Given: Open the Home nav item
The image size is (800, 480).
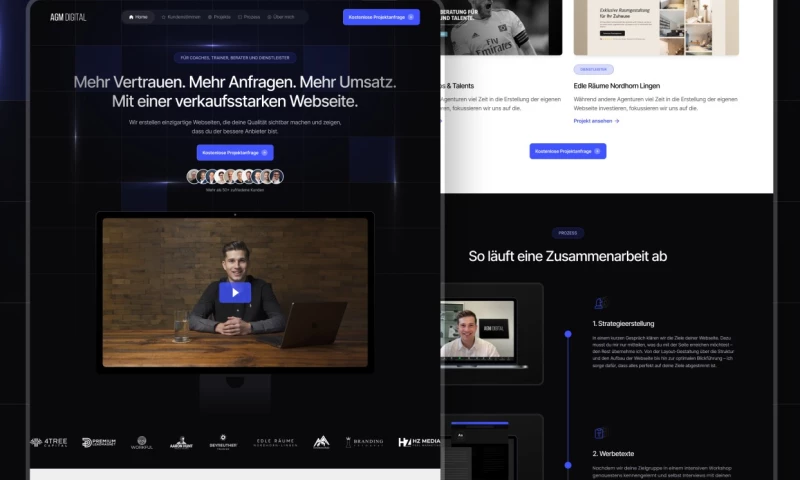Looking at the screenshot, I should tap(138, 17).
